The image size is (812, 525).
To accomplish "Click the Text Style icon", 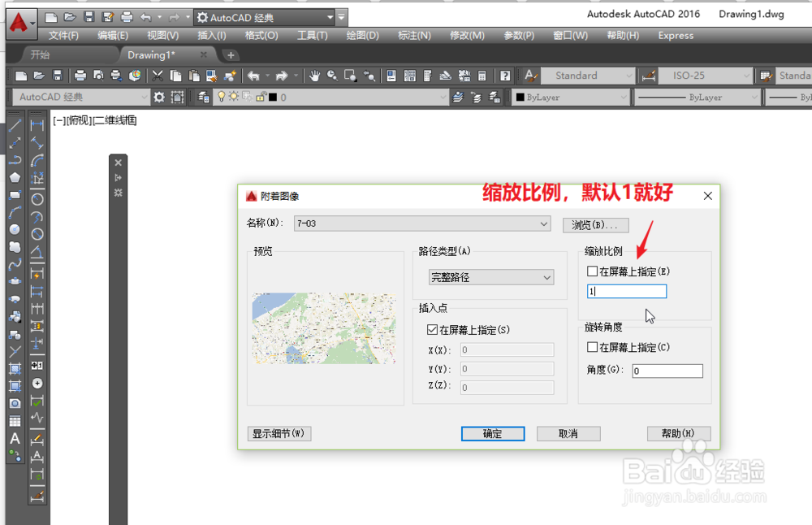I will tap(530, 76).
